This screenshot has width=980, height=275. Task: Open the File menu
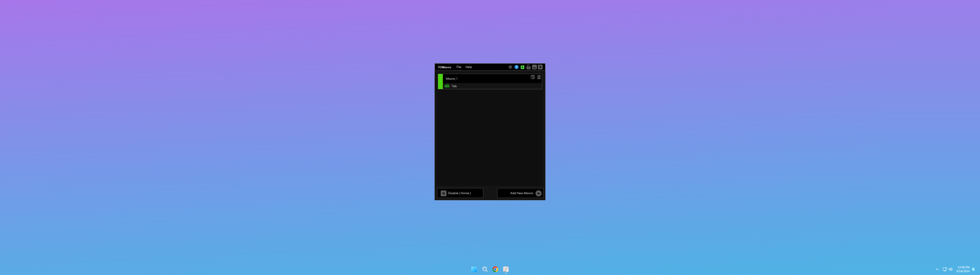coord(458,67)
